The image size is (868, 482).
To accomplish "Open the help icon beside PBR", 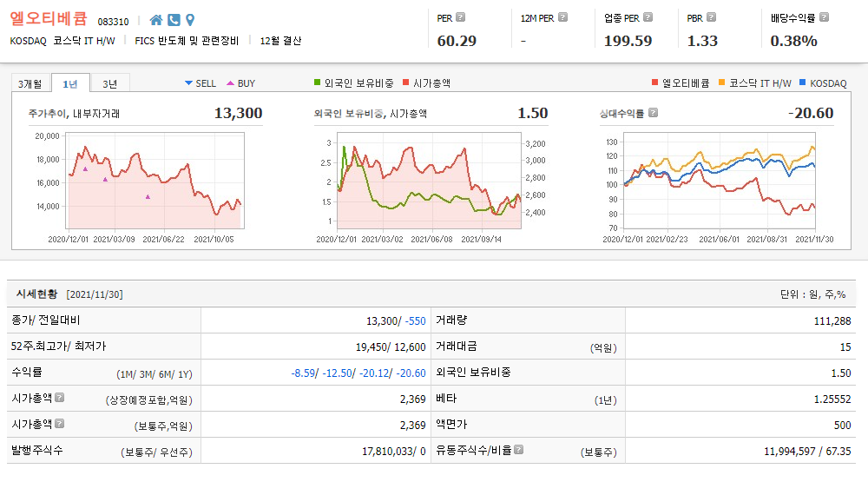I will [712, 17].
